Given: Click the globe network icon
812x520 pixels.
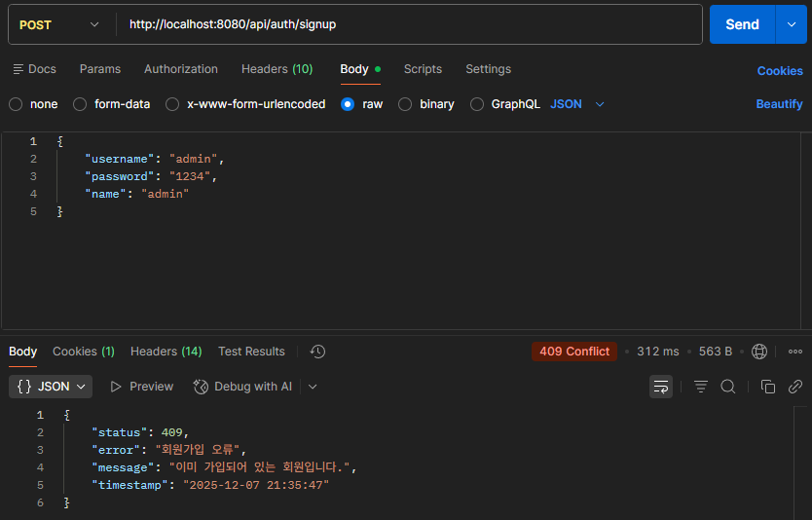Looking at the screenshot, I should click(x=759, y=352).
